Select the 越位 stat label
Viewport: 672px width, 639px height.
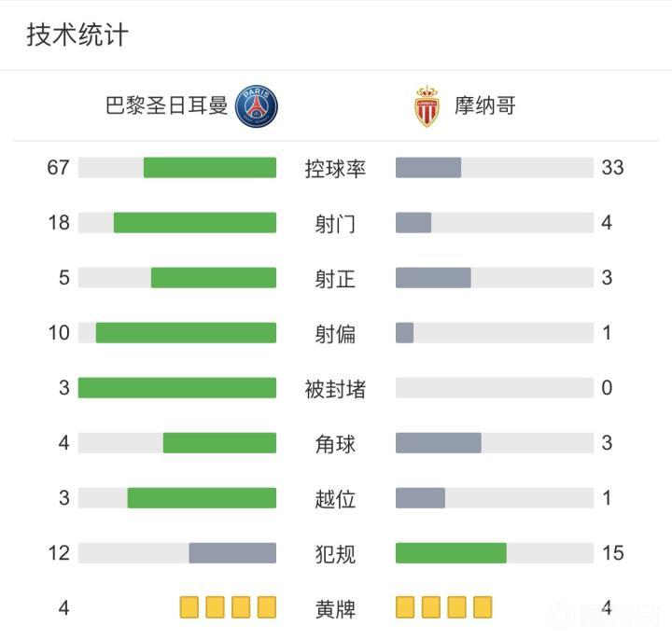tap(336, 499)
